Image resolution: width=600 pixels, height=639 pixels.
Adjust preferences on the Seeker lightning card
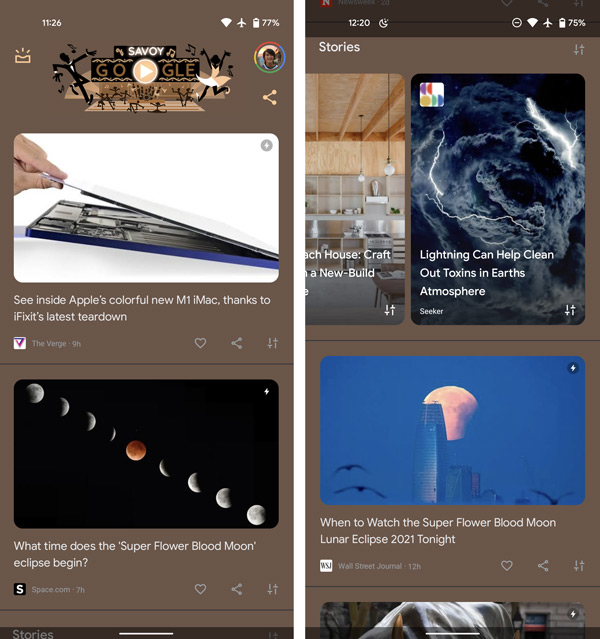click(x=570, y=310)
